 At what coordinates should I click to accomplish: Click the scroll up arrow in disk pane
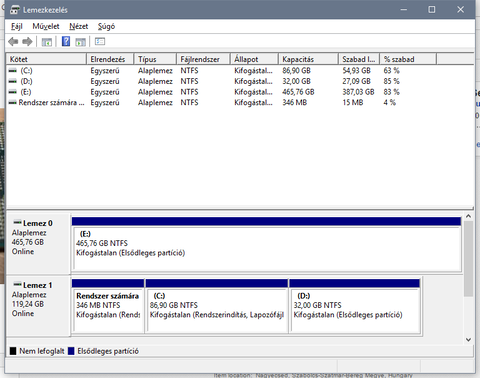[468, 216]
